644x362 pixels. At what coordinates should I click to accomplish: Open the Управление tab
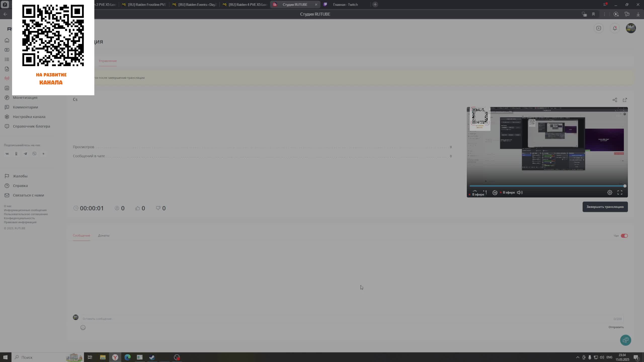tap(108, 61)
